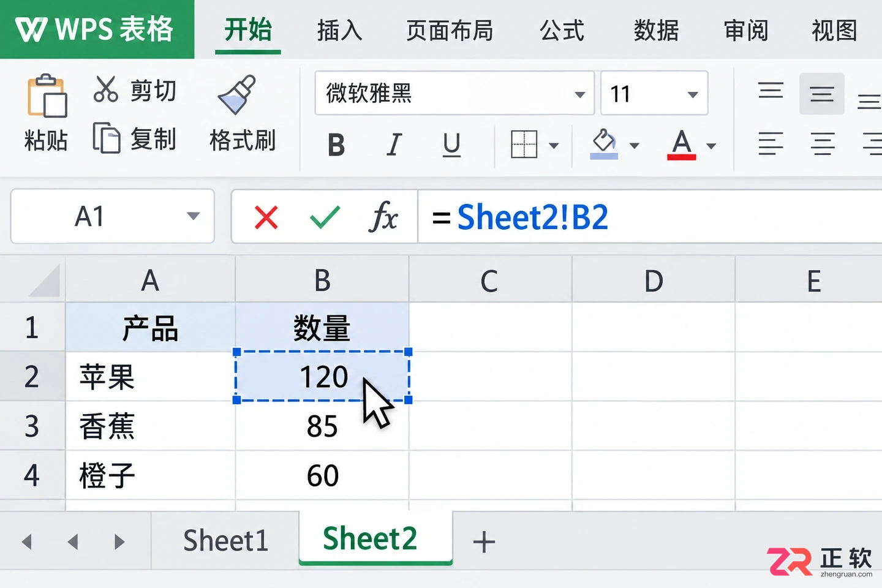Confirm formula with green checkmark

[325, 217]
